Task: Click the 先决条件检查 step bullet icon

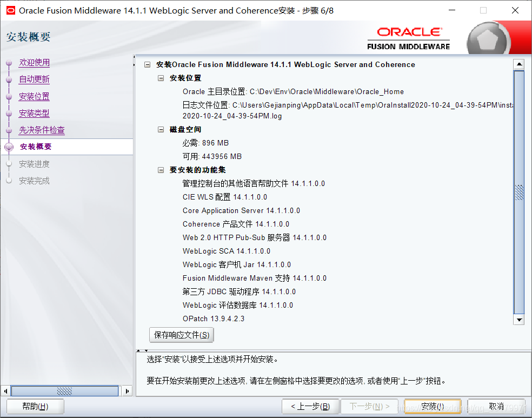Action: pos(9,130)
